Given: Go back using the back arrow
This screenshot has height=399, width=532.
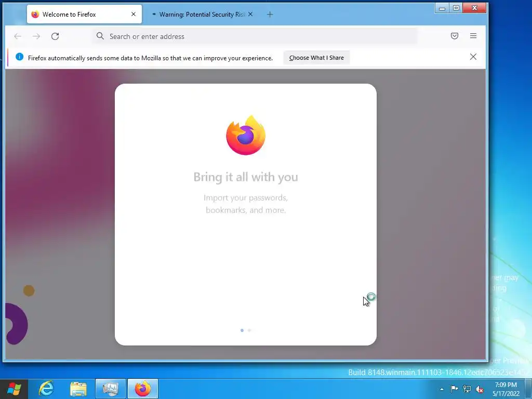Looking at the screenshot, I should 18,36.
